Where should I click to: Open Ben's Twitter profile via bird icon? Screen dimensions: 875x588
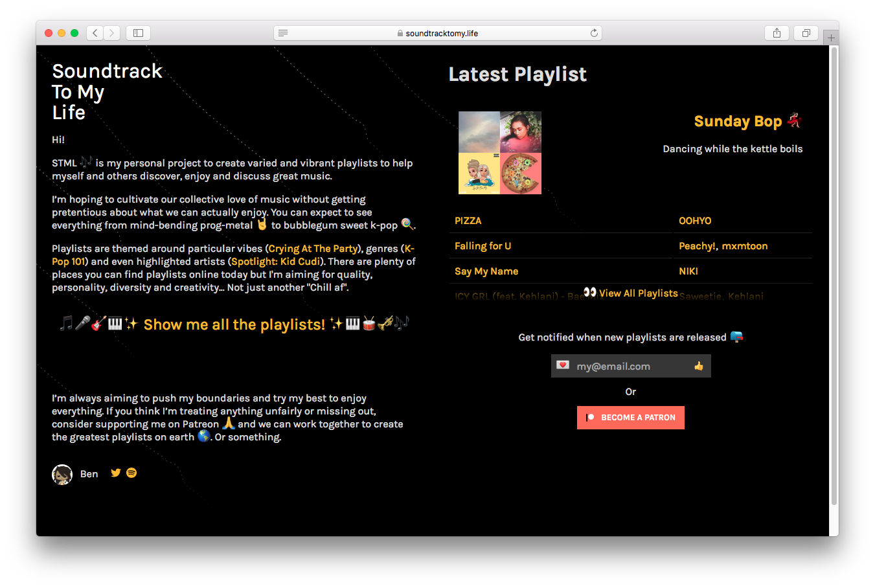click(x=115, y=473)
